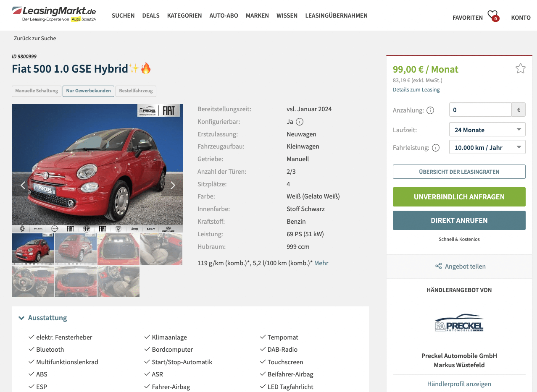This screenshot has width=537, height=392.
Task: Click the Bestellfahrzeug tag
Action: (136, 91)
